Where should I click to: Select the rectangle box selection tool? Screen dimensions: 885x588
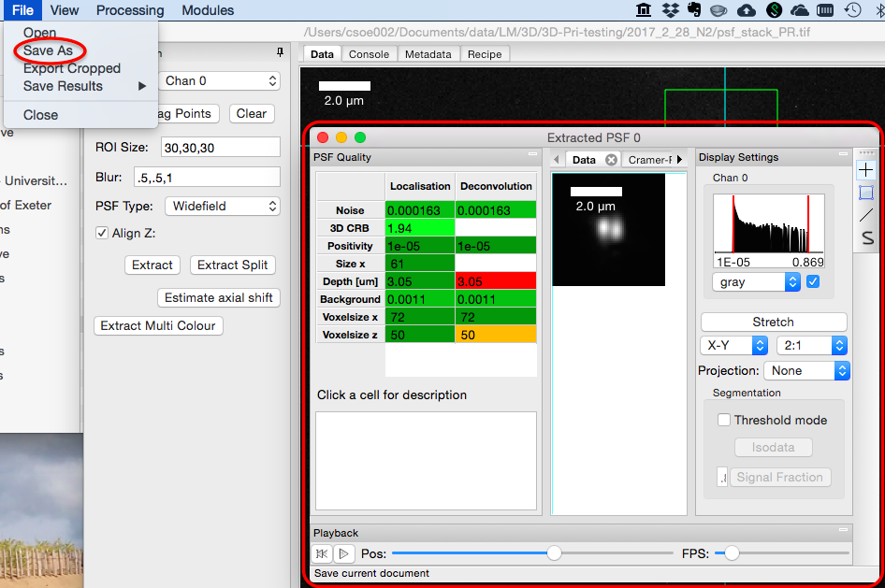pos(866,193)
